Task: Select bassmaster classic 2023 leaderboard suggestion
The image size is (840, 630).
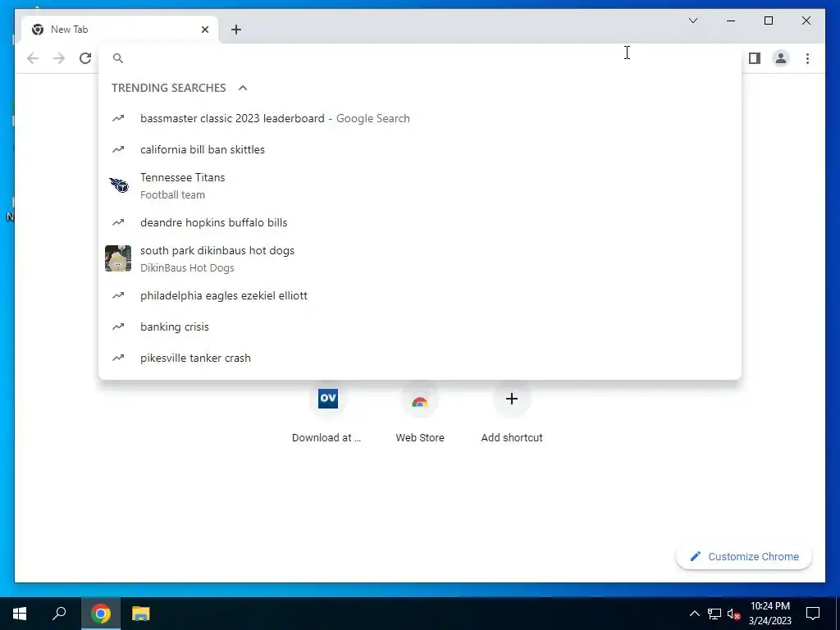Action: point(420,118)
